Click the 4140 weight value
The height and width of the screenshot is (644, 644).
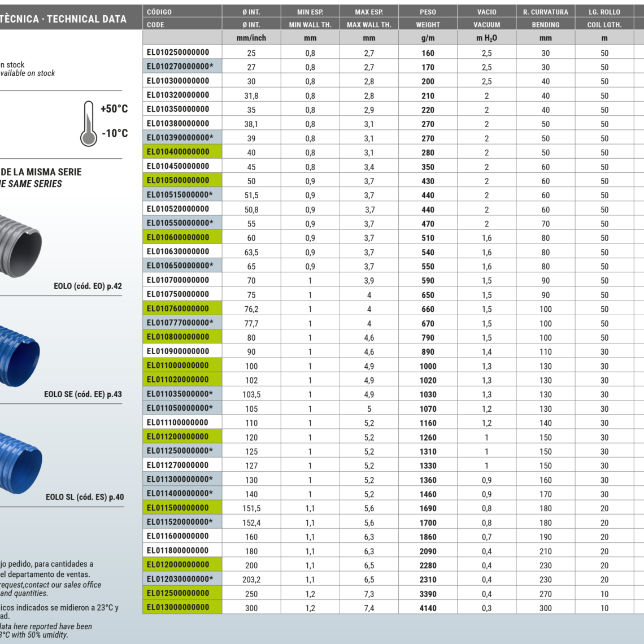tap(428, 608)
